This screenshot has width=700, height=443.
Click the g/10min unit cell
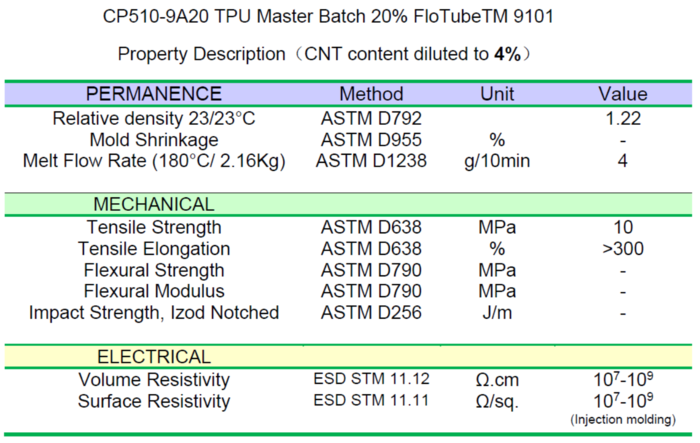coord(497,161)
